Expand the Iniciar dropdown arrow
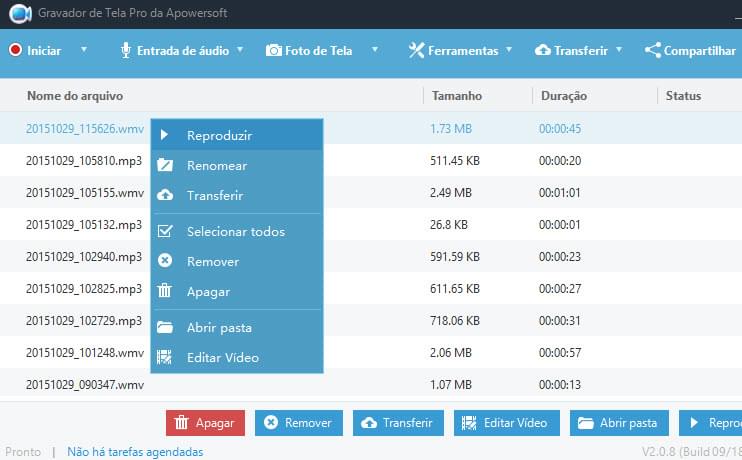The image size is (742, 460). coord(84,50)
